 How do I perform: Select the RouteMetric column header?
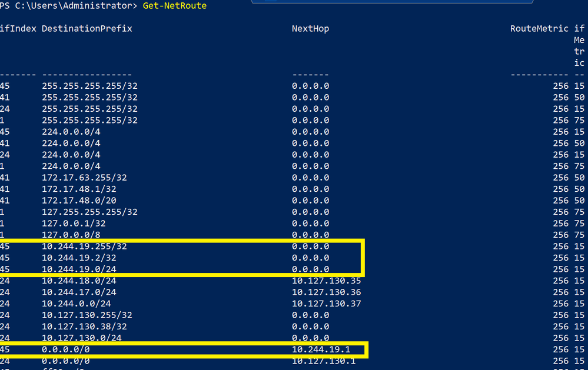[539, 28]
